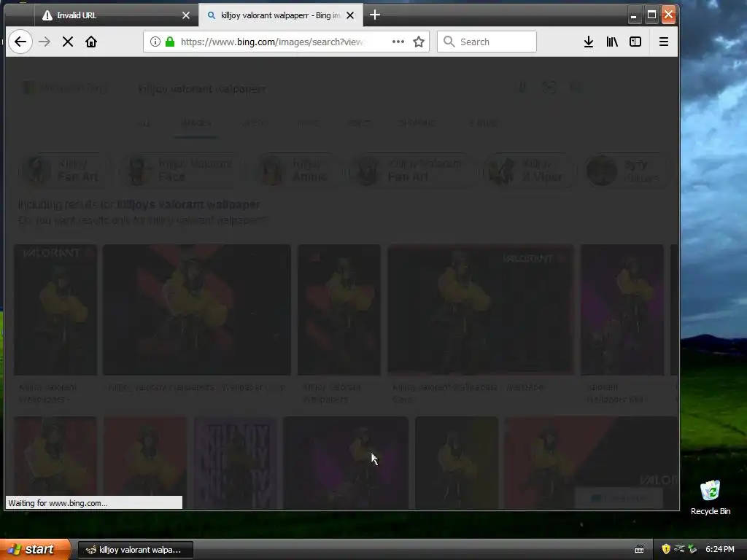Open the Recycle Bin desktop icon
This screenshot has width=747, height=560.
coord(711,497)
